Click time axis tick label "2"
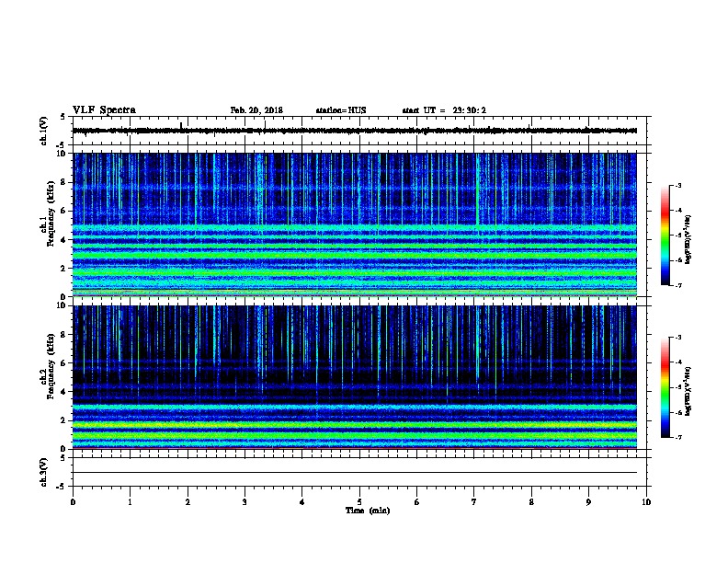728x563 pixels. coord(188,502)
